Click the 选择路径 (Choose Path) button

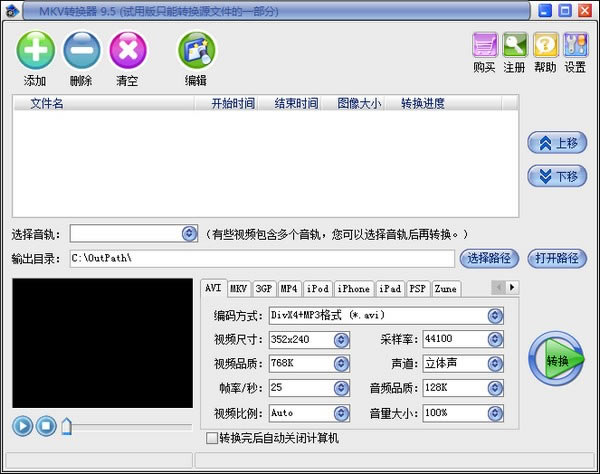(x=490, y=258)
